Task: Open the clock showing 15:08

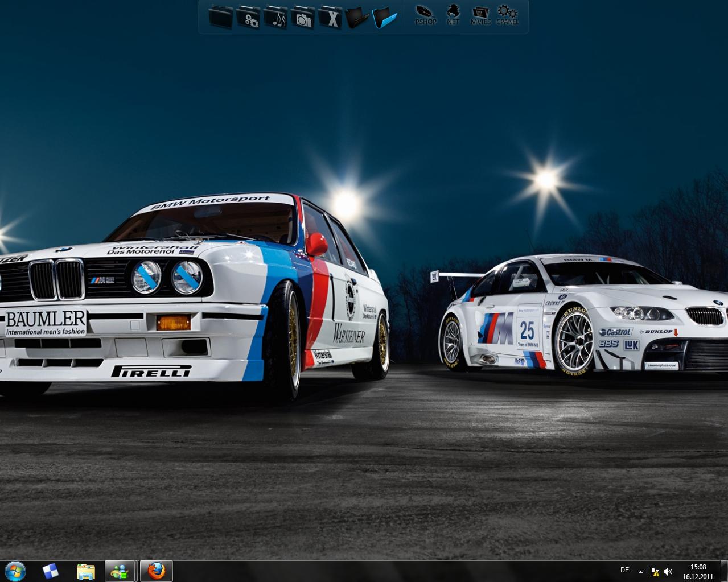Action: tap(698, 571)
